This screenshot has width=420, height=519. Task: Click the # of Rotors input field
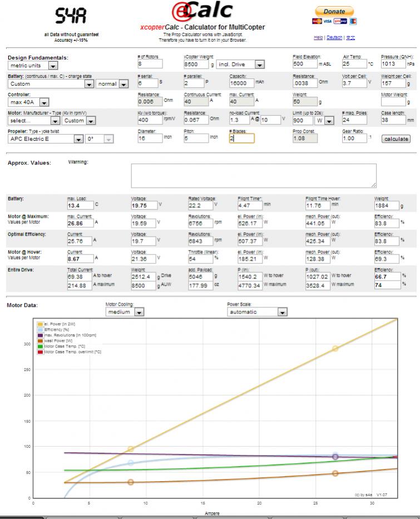pyautogui.click(x=150, y=64)
